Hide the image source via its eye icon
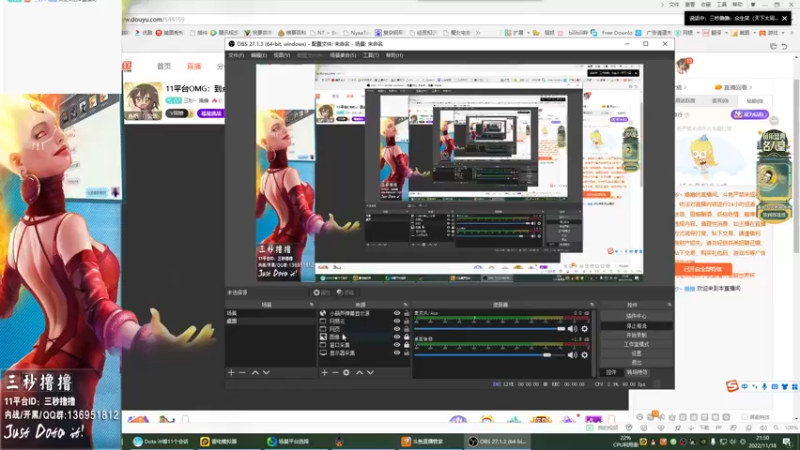This screenshot has height=450, width=800. pyautogui.click(x=397, y=337)
